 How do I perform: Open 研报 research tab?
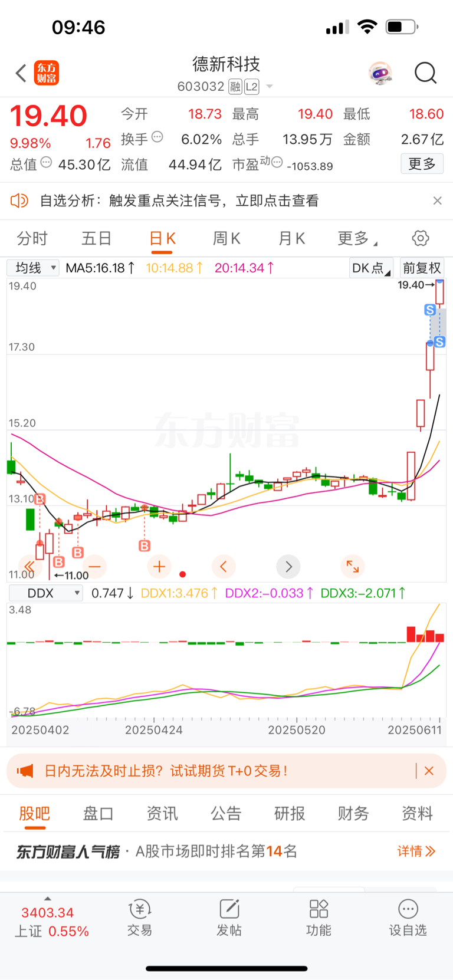(290, 813)
